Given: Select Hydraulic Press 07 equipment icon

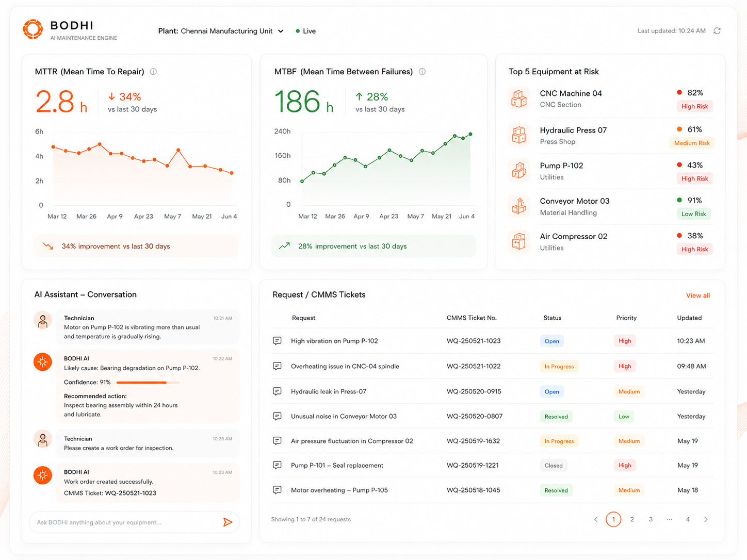Looking at the screenshot, I should (x=519, y=135).
